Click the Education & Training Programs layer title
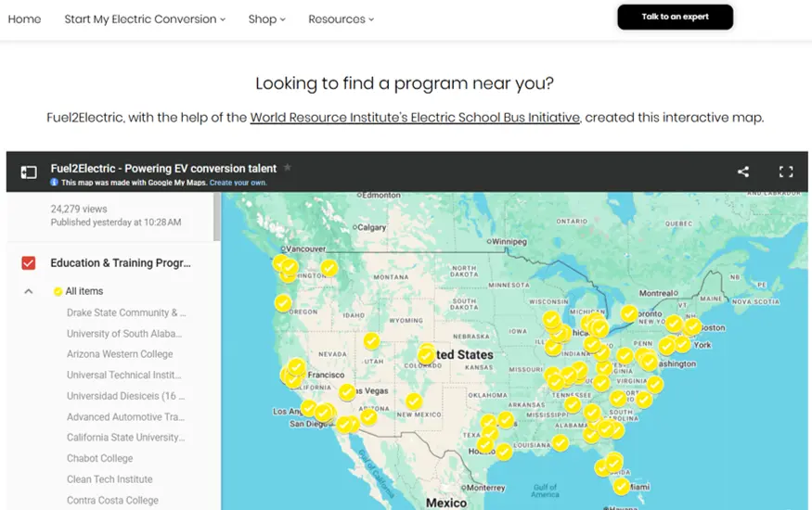812x510 pixels. [120, 263]
